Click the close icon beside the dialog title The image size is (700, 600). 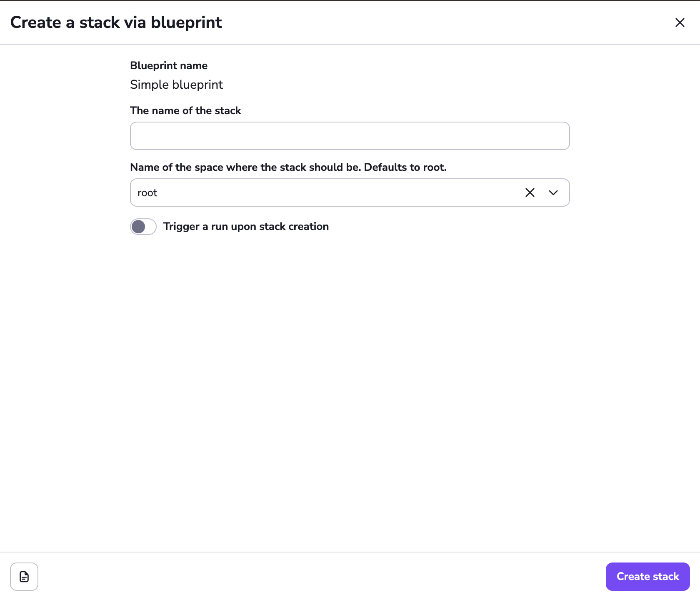(680, 22)
